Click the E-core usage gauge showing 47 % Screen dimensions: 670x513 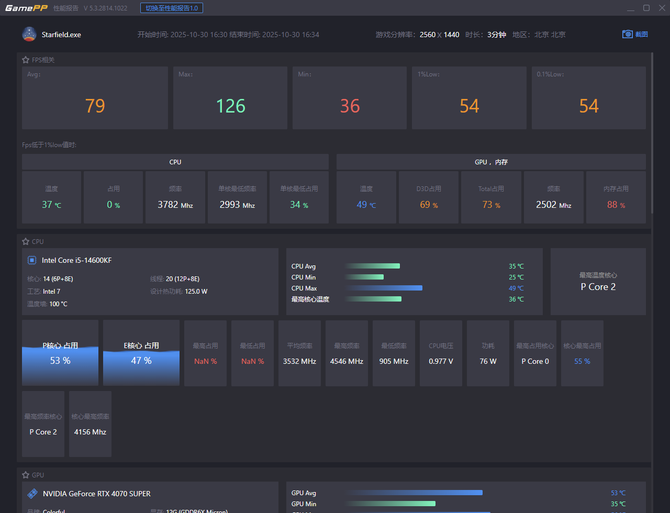pyautogui.click(x=141, y=353)
